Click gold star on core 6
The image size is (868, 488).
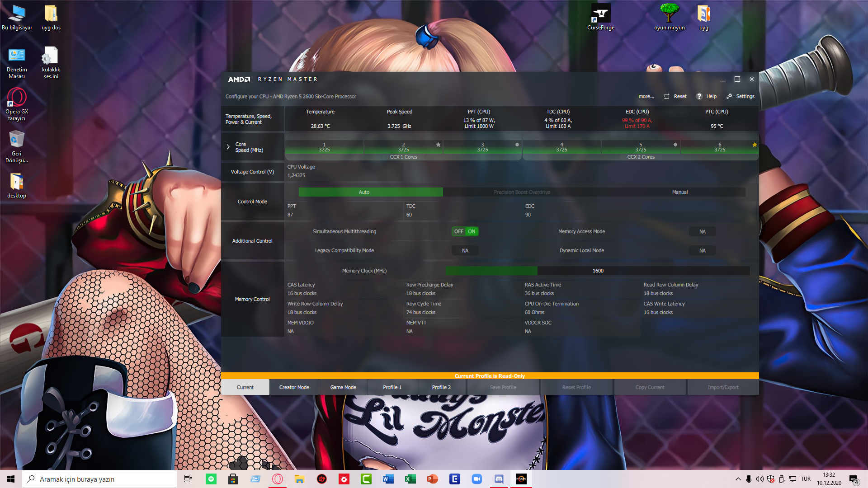pos(755,145)
